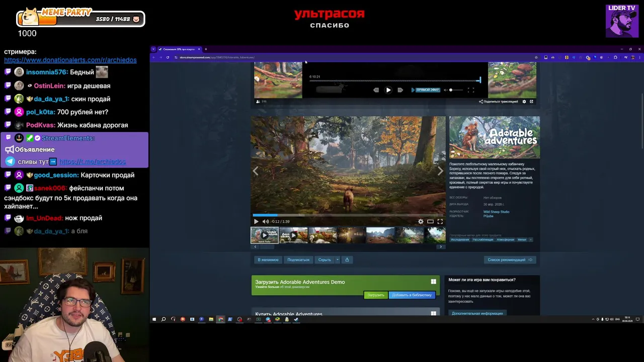Screen dimensions: 644x362
Task: Seek on the broadcast timeline bar
Action: tap(395, 80)
